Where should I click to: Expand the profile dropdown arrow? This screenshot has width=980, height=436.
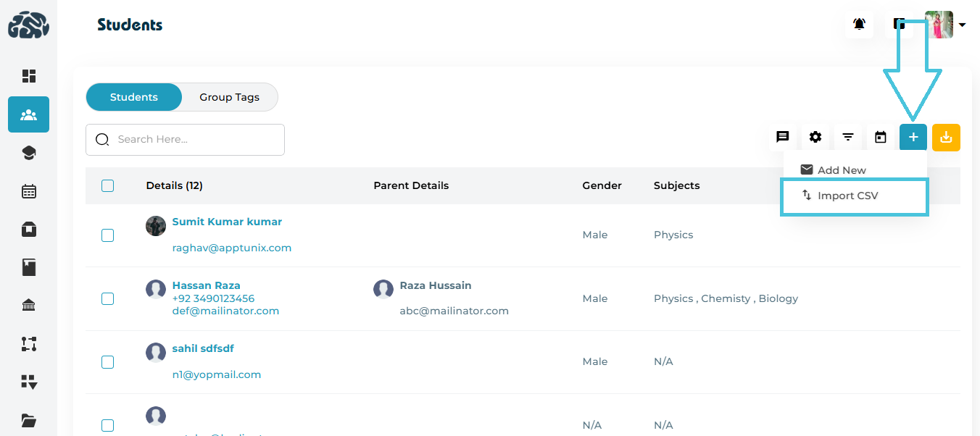[x=962, y=25]
